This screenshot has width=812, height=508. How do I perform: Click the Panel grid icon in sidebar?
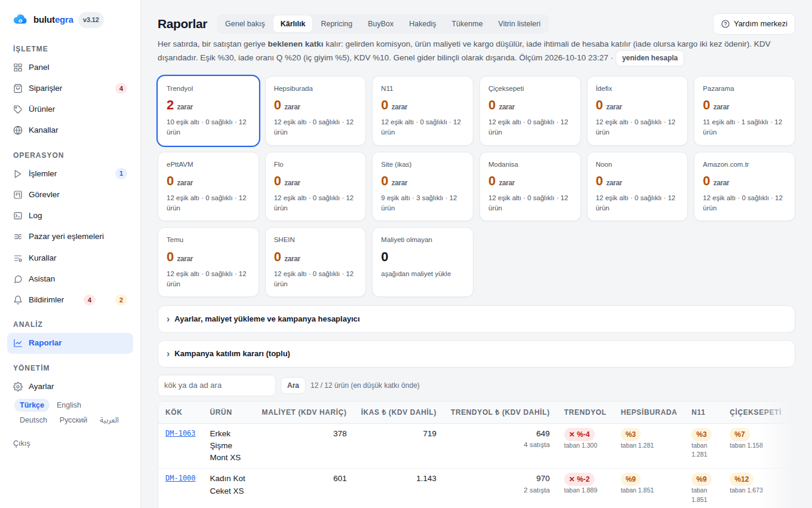point(18,68)
